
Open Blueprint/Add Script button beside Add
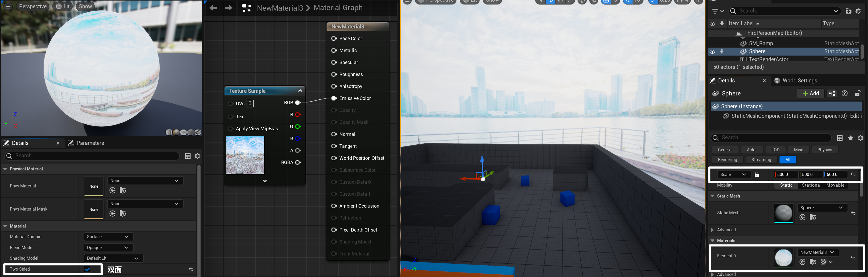(x=832, y=94)
